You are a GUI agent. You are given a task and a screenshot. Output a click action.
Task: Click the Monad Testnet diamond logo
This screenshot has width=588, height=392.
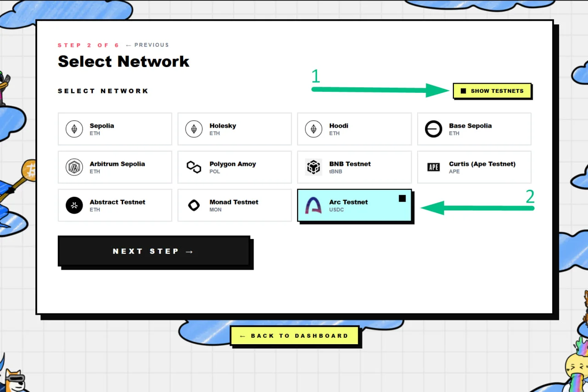pyautogui.click(x=194, y=205)
